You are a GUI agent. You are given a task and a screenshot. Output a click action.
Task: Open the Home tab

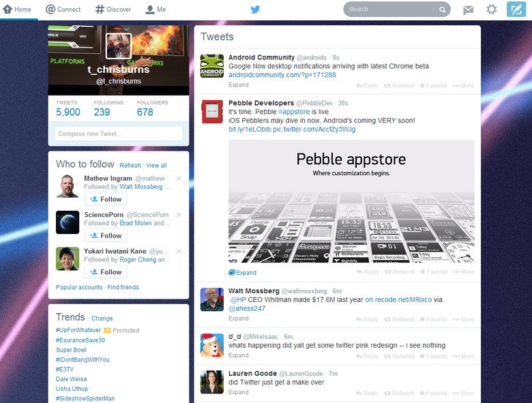[x=17, y=10]
